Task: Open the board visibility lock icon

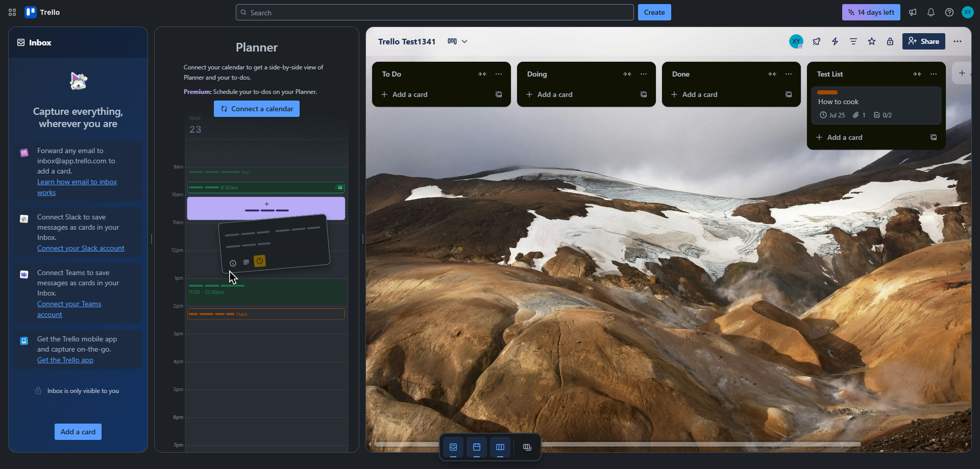Action: (x=890, y=41)
